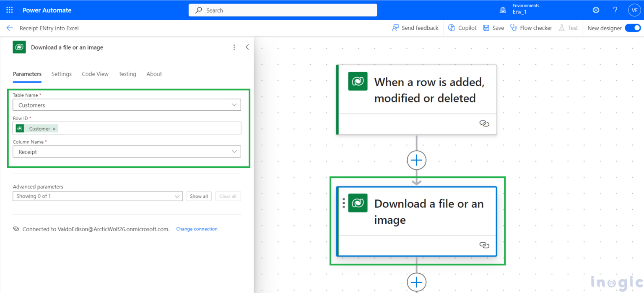Click the insert action plus button below trigger
The height and width of the screenshot is (293, 644).
point(416,160)
